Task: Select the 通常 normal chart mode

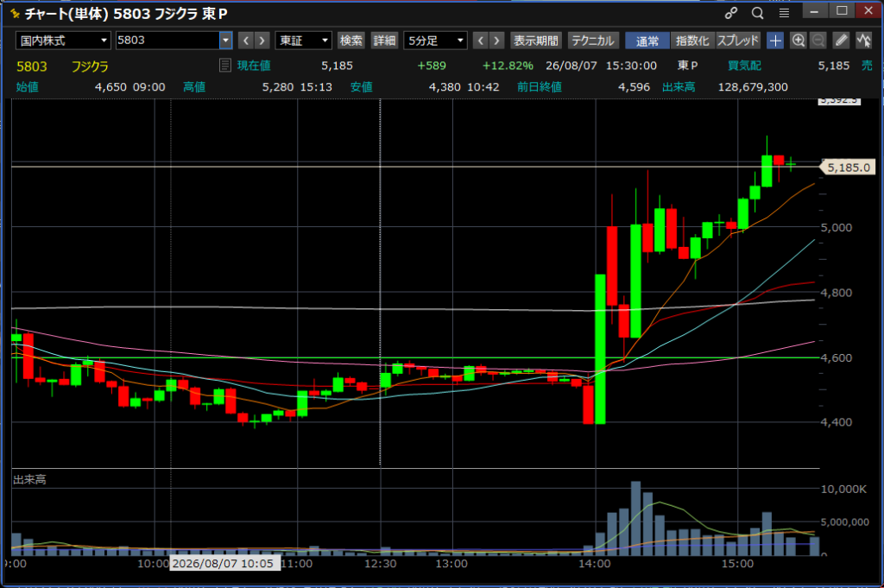Action: (647, 41)
